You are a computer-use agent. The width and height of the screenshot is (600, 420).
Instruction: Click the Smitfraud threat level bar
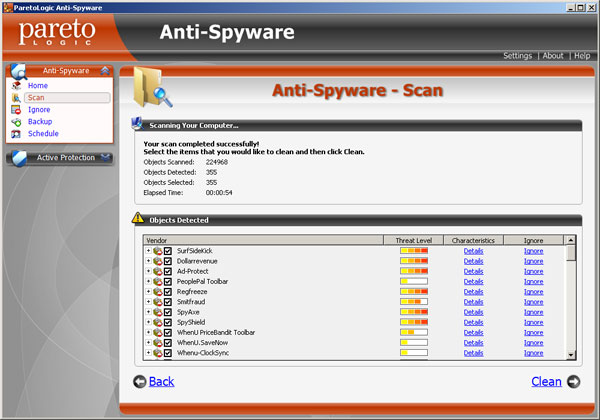[413, 302]
